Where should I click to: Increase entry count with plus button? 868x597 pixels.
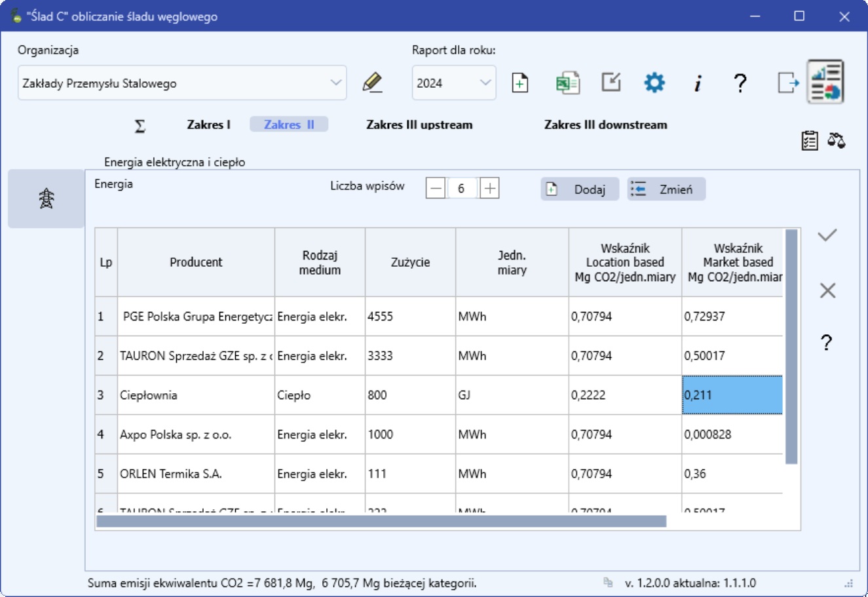coord(489,189)
